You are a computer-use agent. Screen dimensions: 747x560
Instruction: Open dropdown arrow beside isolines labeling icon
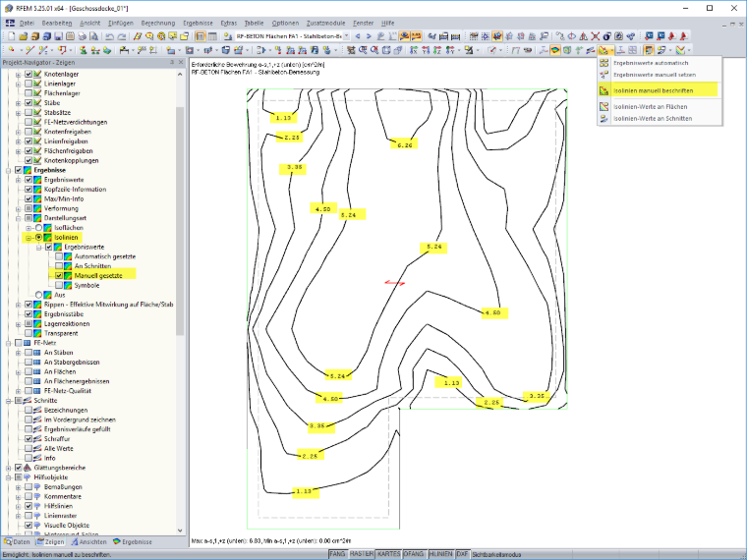coord(611,50)
